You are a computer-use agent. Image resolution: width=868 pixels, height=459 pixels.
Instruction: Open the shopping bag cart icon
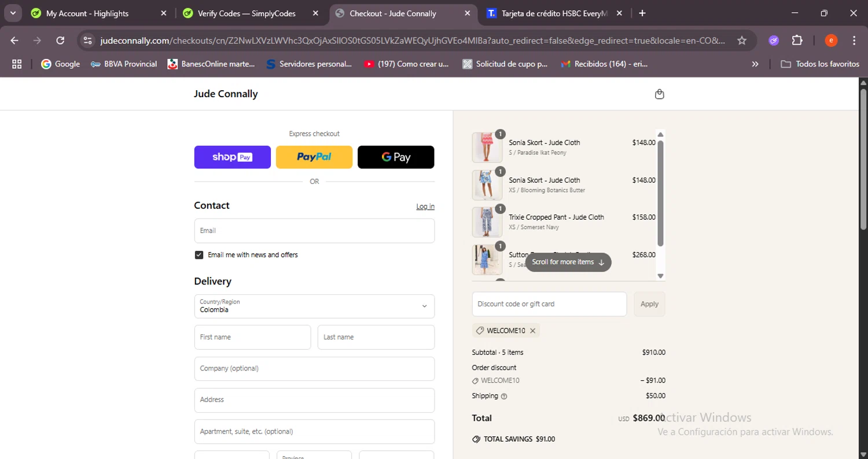pos(659,94)
